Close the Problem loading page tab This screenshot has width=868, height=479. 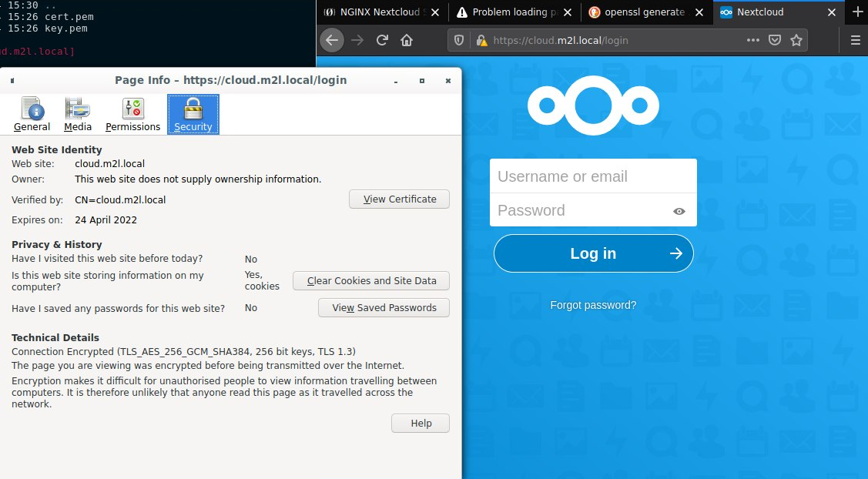coord(568,12)
